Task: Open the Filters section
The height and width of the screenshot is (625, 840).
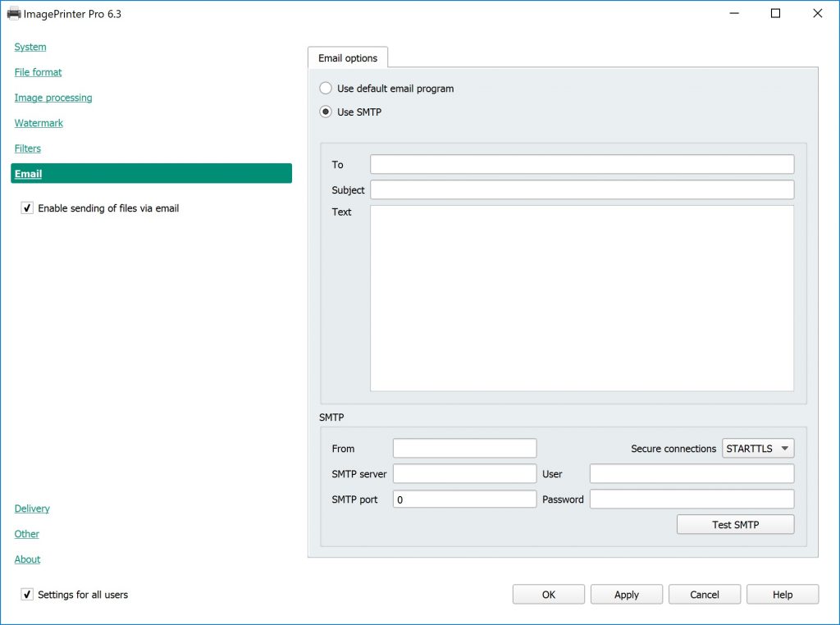Action: pyautogui.click(x=28, y=149)
